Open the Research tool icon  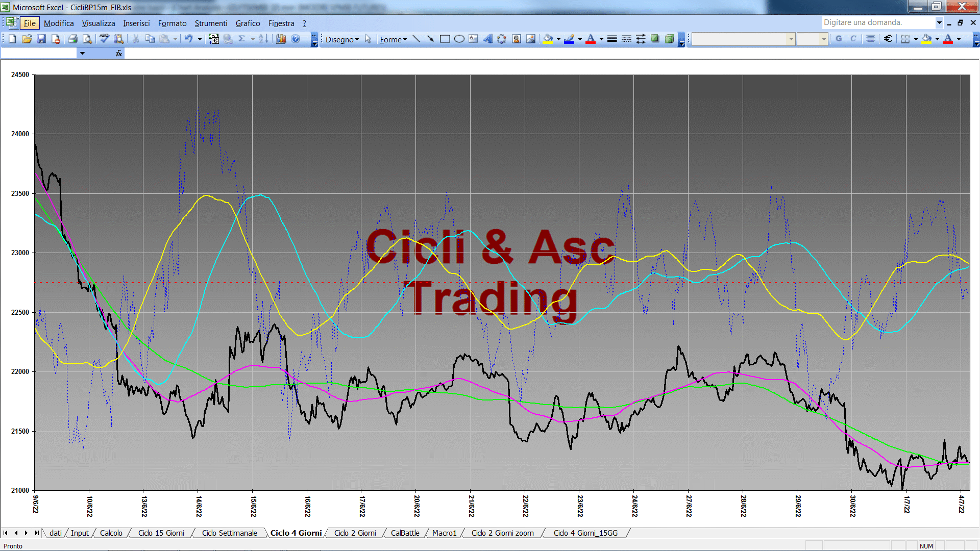point(119,39)
